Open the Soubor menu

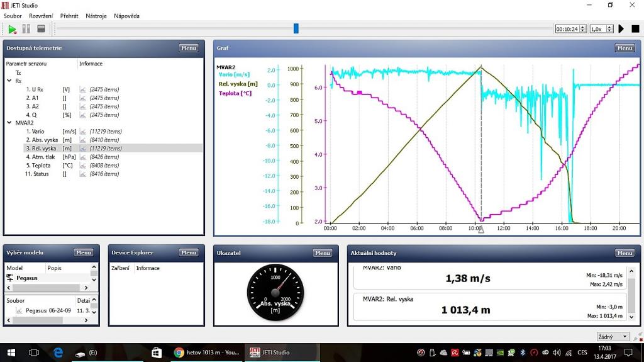[x=13, y=16]
